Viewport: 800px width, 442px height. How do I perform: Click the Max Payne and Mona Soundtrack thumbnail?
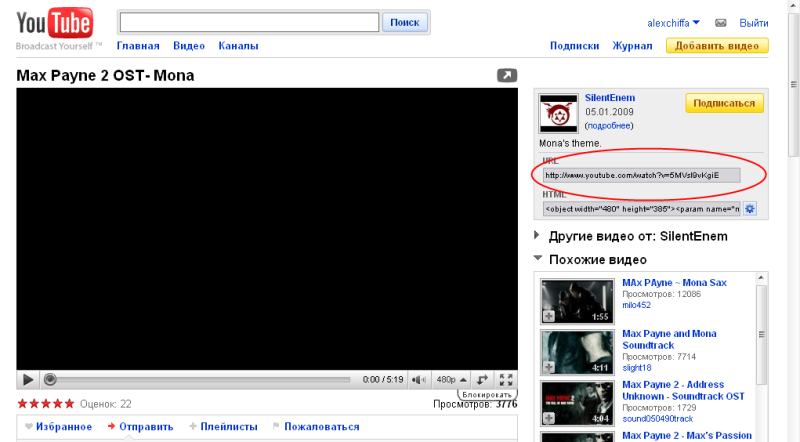(578, 352)
